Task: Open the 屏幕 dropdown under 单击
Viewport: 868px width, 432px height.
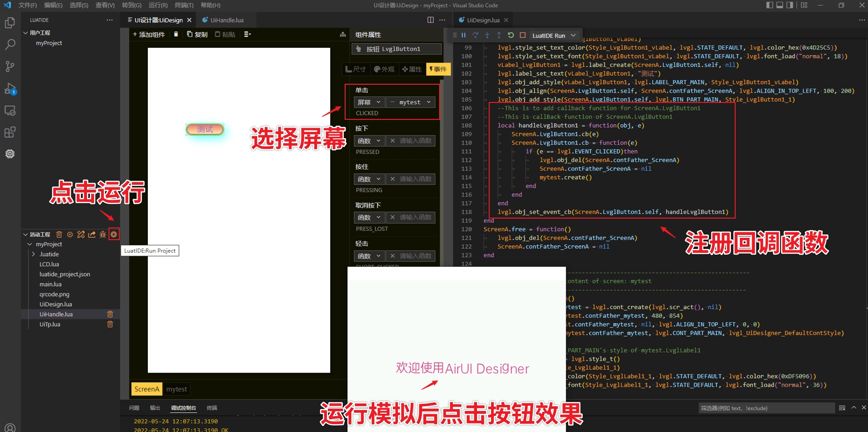Action: click(369, 102)
